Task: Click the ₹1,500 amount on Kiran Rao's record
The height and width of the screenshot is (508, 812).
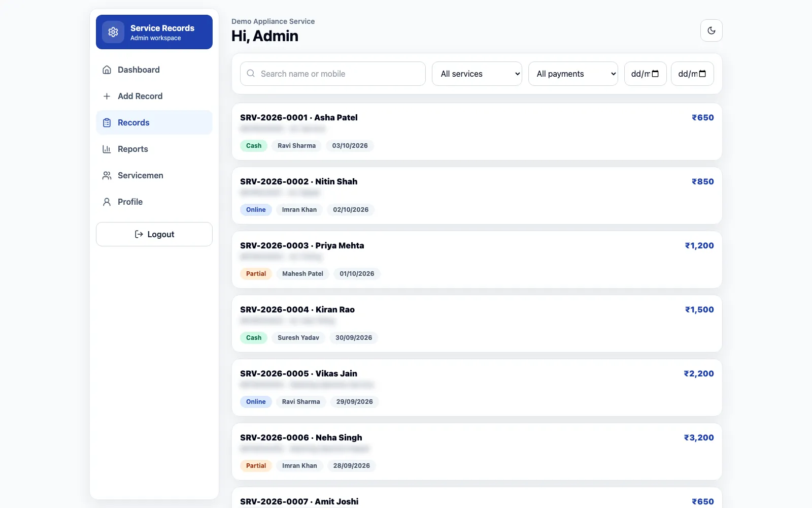Action: tap(699, 309)
